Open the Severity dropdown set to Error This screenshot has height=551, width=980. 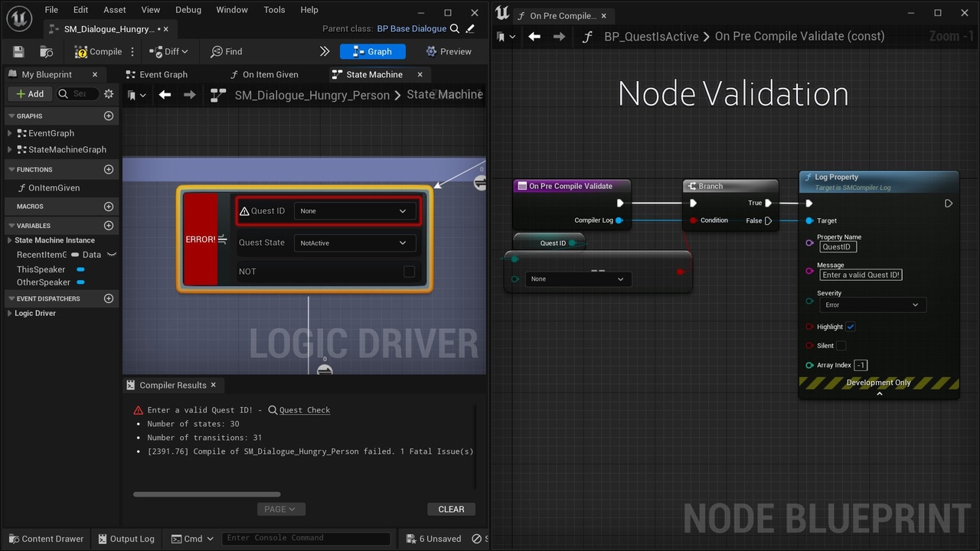(872, 305)
